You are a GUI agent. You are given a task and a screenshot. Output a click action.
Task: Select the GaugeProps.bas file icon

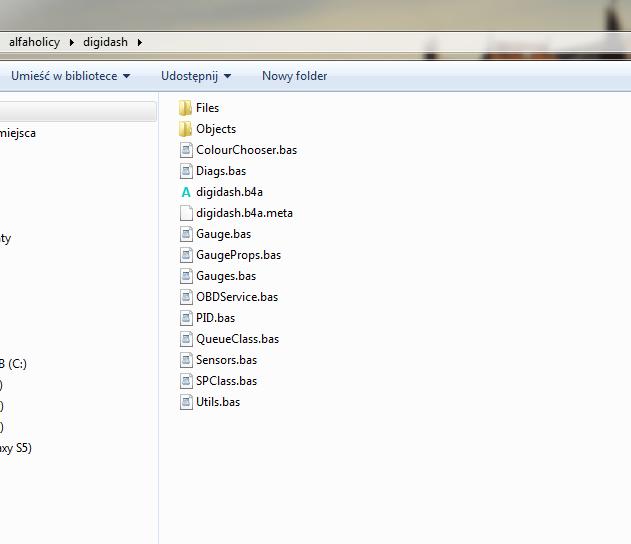(x=186, y=255)
